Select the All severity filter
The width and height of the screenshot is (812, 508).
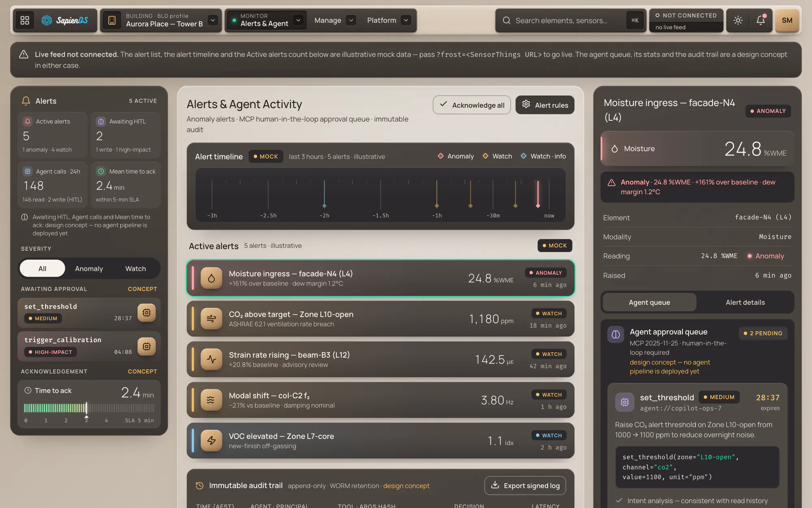click(42, 268)
